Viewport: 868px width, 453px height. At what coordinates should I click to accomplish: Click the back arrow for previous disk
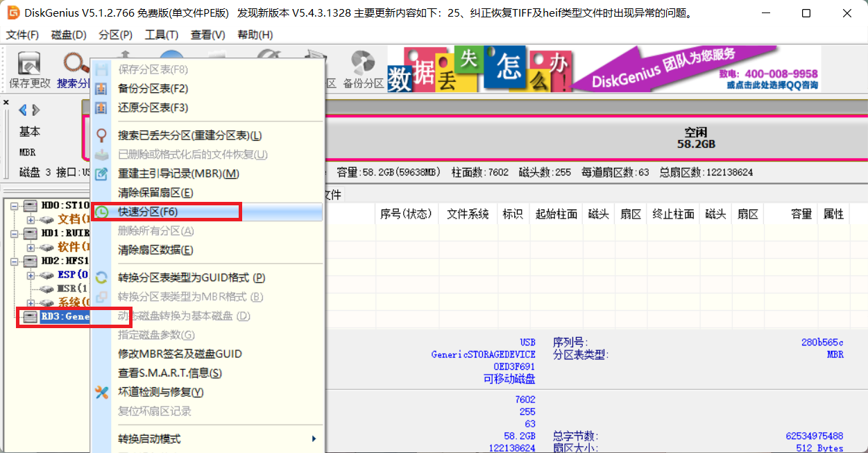coord(22,110)
